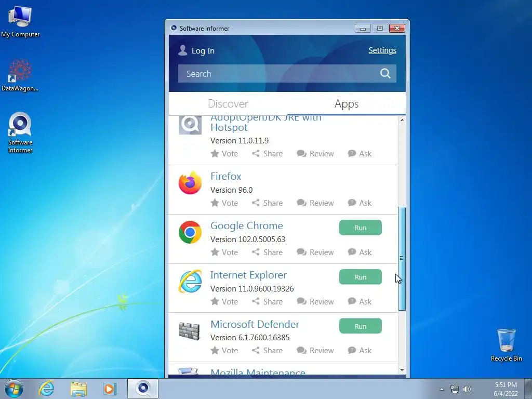Show hidden tray icons arrow
This screenshot has width=532, height=399.
[x=442, y=389]
